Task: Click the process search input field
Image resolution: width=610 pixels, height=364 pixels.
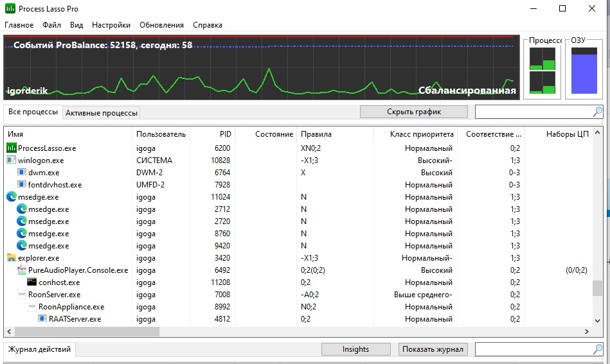Action: tap(534, 112)
